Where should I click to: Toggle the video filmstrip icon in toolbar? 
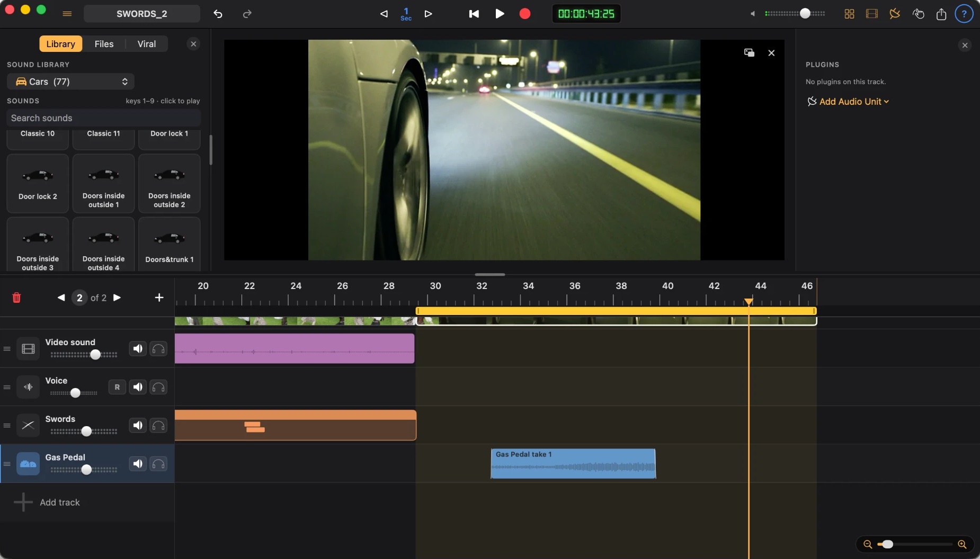click(872, 14)
